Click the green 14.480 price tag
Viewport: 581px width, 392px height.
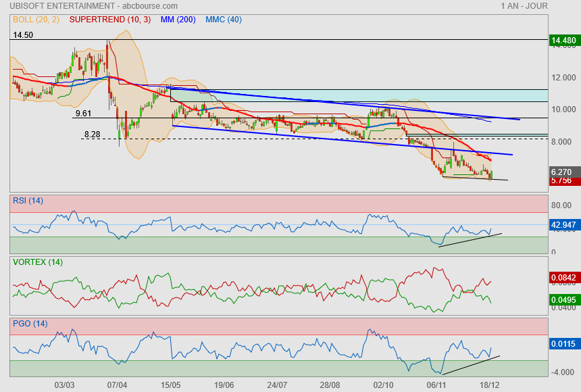564,41
